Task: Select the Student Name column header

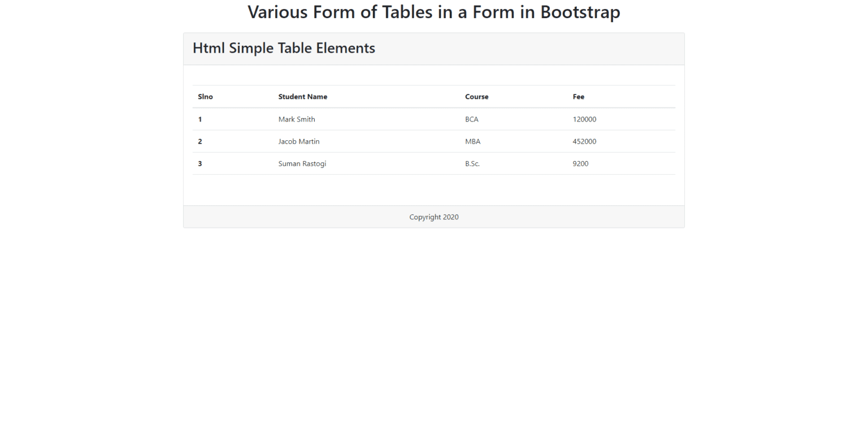Action: pos(303,97)
